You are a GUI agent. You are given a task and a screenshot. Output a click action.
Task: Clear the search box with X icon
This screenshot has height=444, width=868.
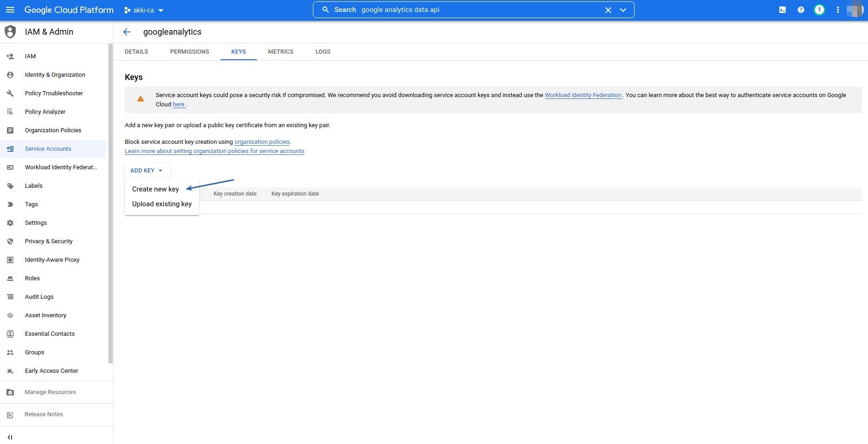coord(608,10)
